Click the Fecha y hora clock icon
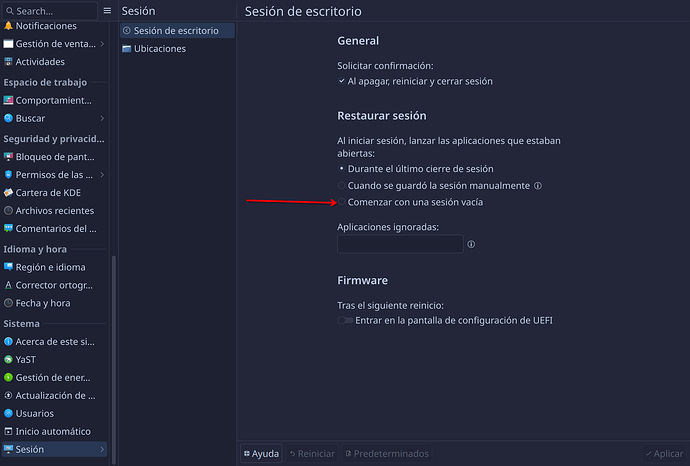This screenshot has width=690, height=466. coord(9,303)
